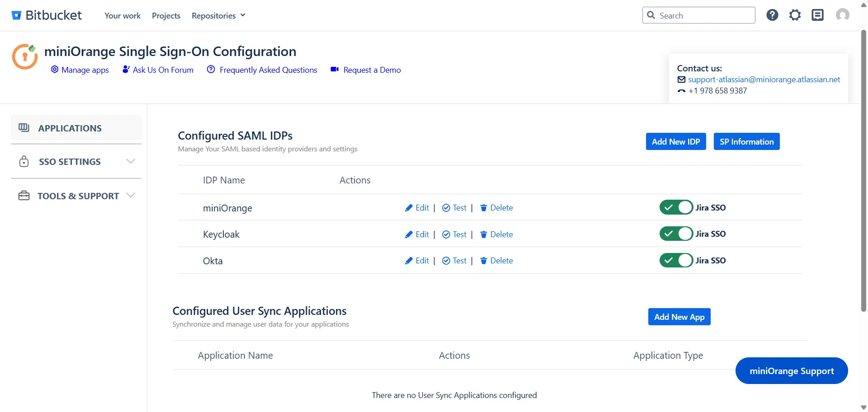Screen dimensions: 868x412
Task: Open Bitbucket settings via the gear icon
Action: coord(795,15)
